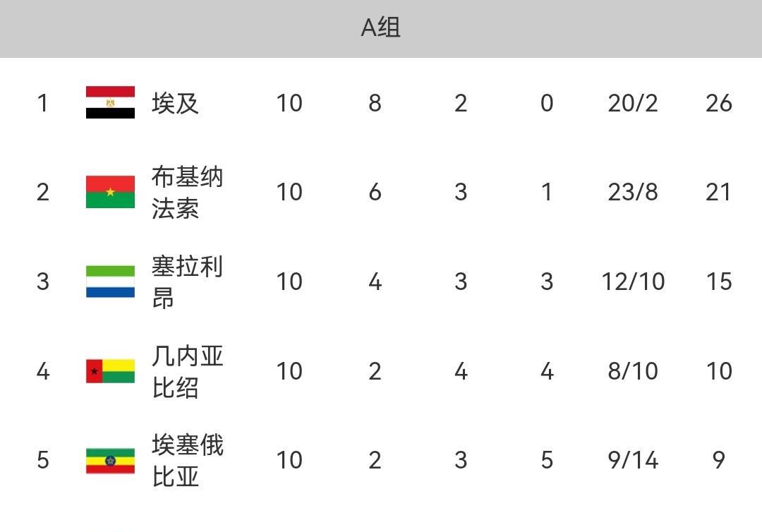Screen dimensions: 762x532
Task: Click the Ethiopia flag icon
Action: tap(110, 460)
